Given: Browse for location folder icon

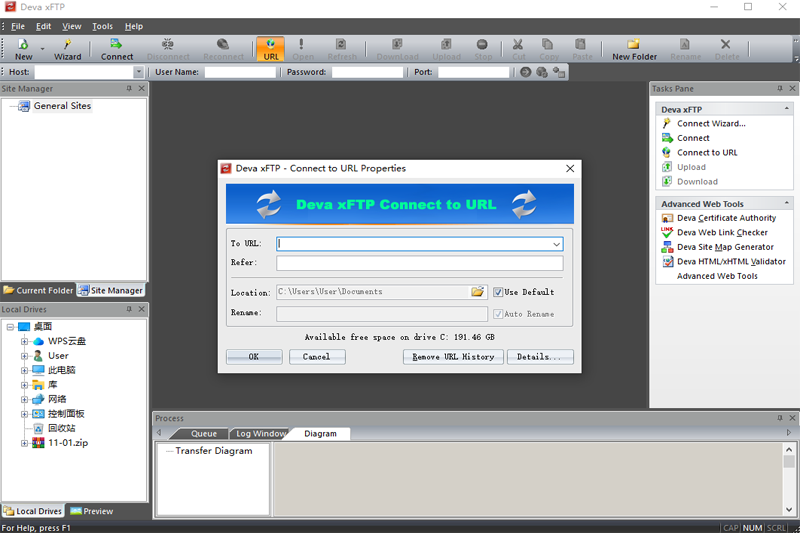Looking at the screenshot, I should coord(478,292).
